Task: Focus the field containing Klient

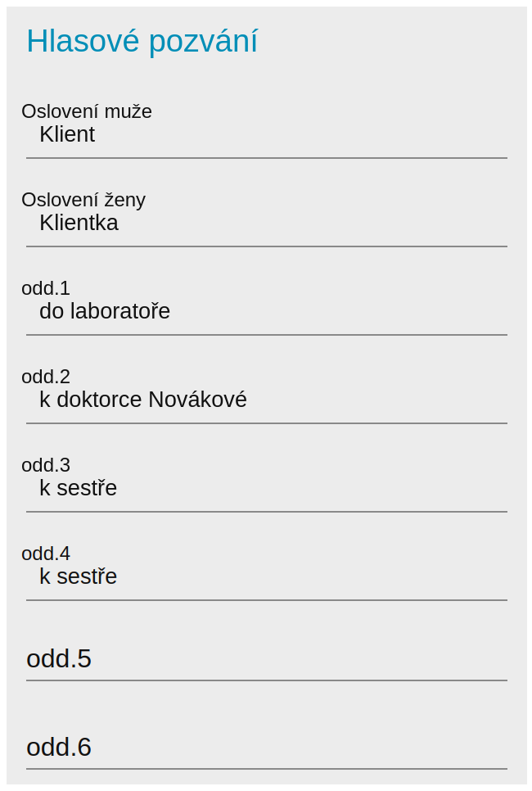Action: [x=266, y=135]
